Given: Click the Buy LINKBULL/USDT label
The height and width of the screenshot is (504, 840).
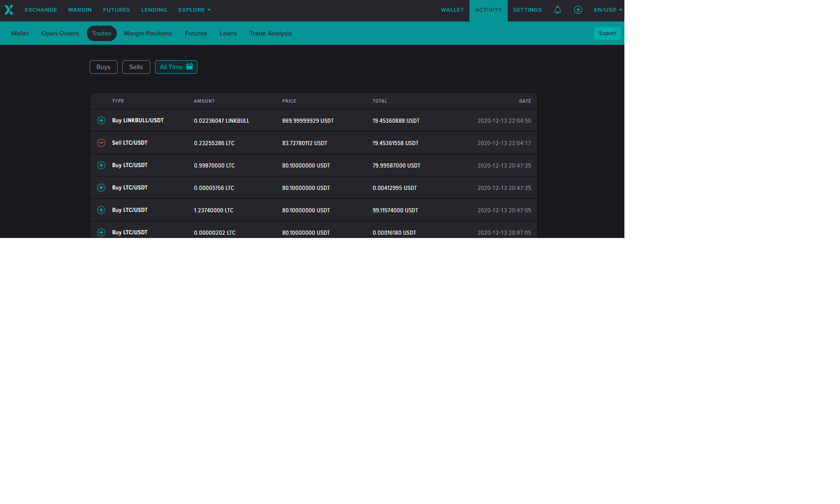Looking at the screenshot, I should [x=138, y=120].
